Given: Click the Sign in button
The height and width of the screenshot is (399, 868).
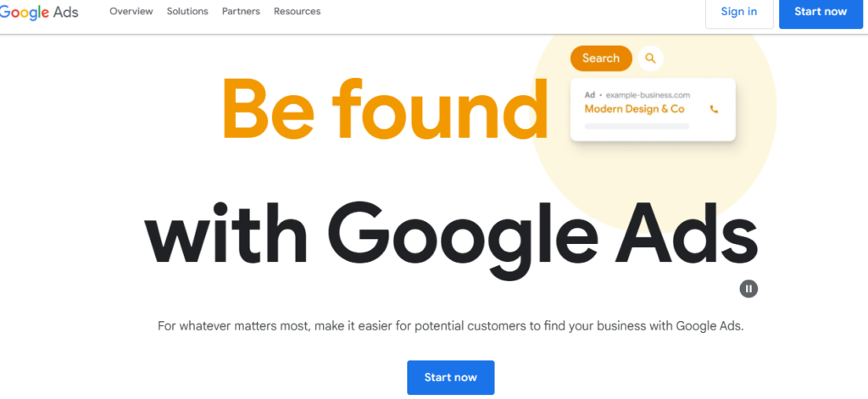Looking at the screenshot, I should (x=739, y=12).
